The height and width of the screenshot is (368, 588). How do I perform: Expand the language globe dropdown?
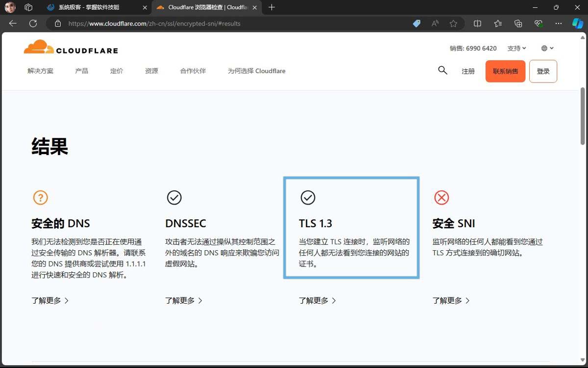click(x=547, y=48)
